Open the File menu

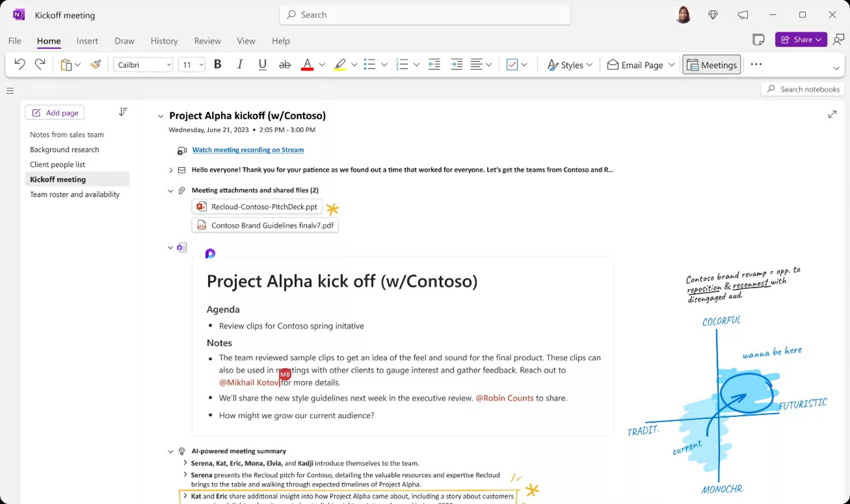click(x=14, y=41)
